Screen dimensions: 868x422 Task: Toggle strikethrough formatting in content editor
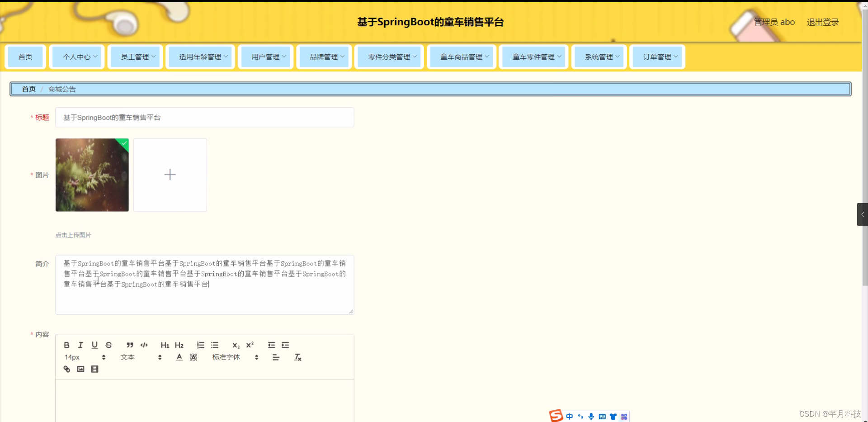(x=108, y=345)
